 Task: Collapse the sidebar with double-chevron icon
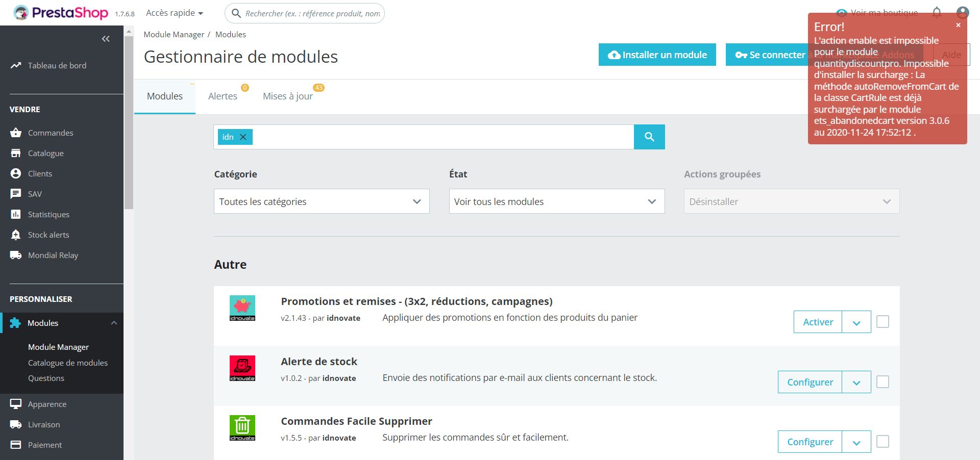(x=106, y=39)
